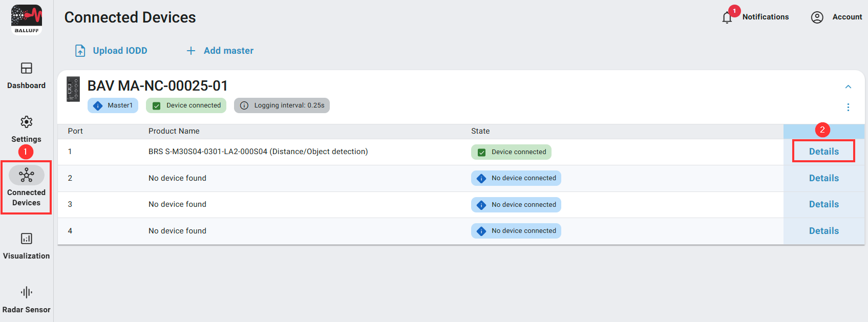Open Details for port 1
868x322 pixels.
[824, 152]
